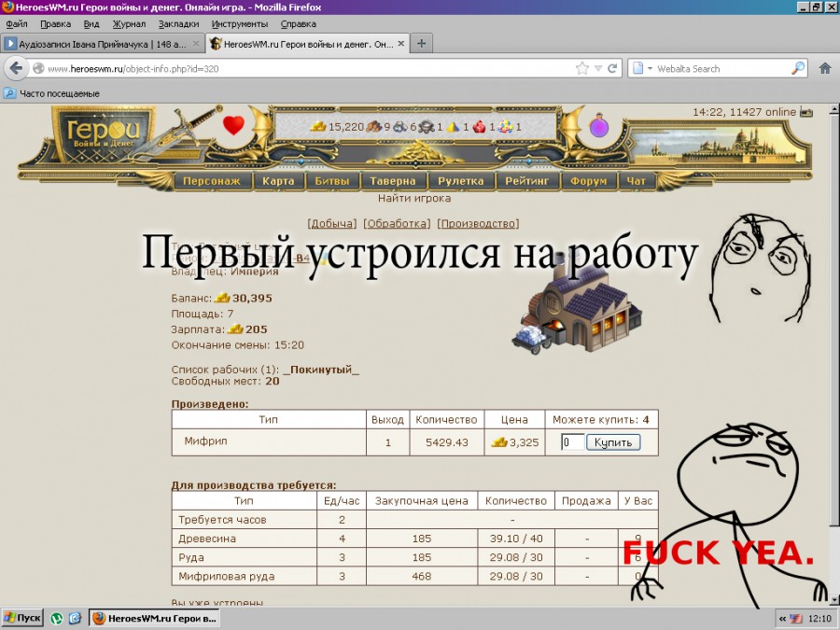Click scrollbar up arrow of page
The width and height of the screenshot is (840, 630).
coord(834,109)
